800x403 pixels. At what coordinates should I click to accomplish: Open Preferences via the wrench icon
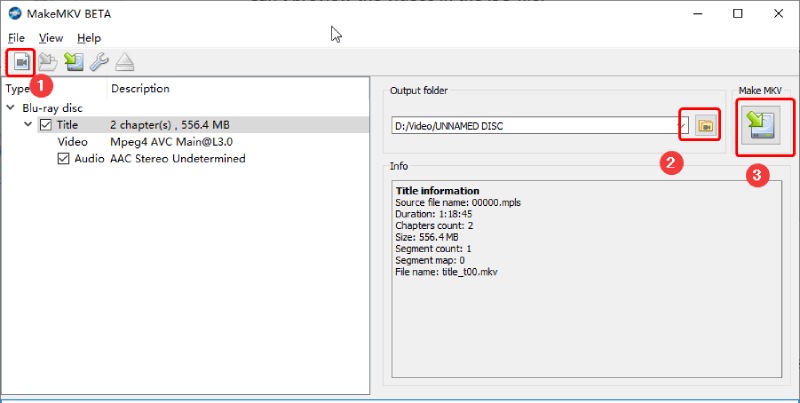99,62
